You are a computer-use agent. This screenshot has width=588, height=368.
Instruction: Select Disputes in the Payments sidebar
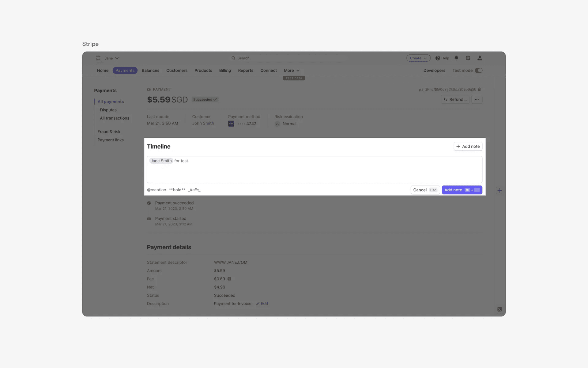[x=108, y=110]
